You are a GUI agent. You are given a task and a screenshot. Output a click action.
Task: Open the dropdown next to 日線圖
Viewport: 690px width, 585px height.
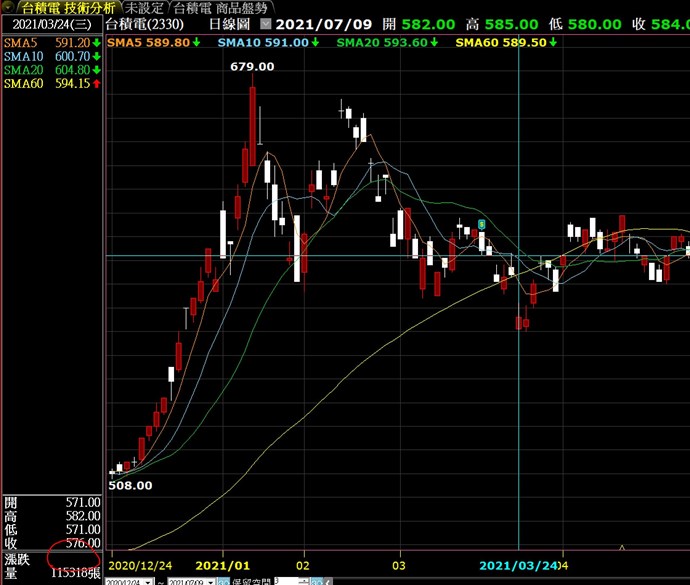tap(265, 23)
